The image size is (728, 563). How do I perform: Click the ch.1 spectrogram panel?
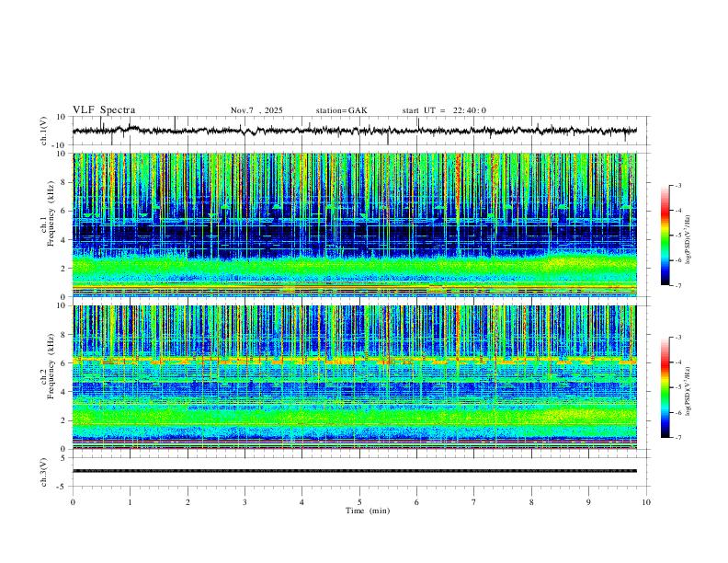358,224
